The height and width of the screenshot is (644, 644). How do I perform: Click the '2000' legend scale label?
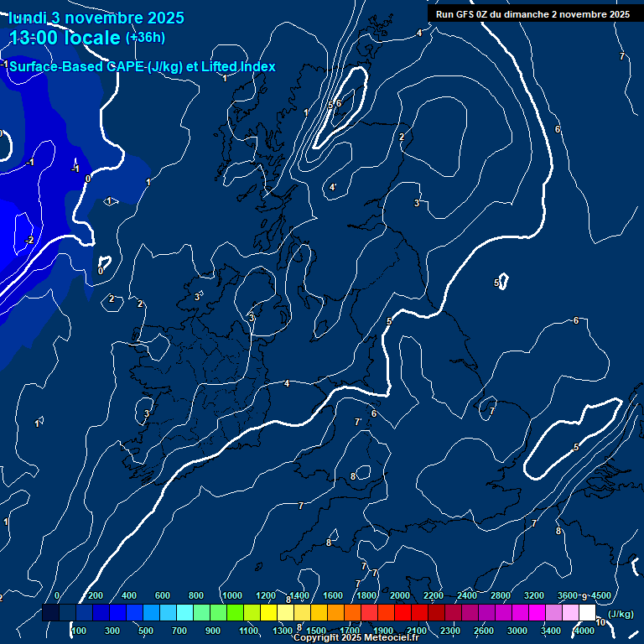400,595
